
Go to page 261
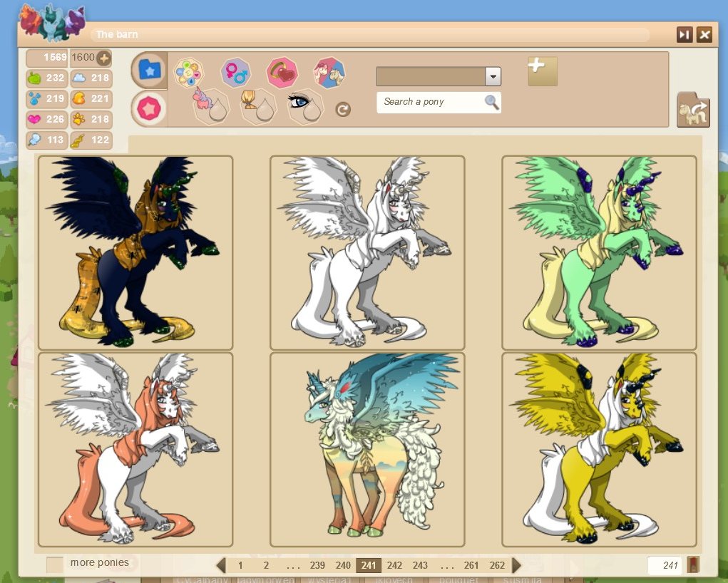[x=471, y=565]
